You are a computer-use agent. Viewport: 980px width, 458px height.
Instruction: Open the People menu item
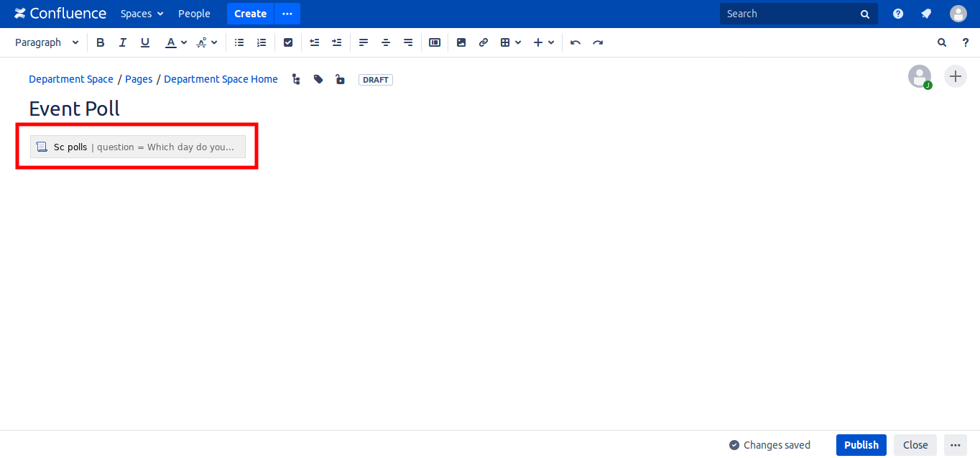[194, 14]
